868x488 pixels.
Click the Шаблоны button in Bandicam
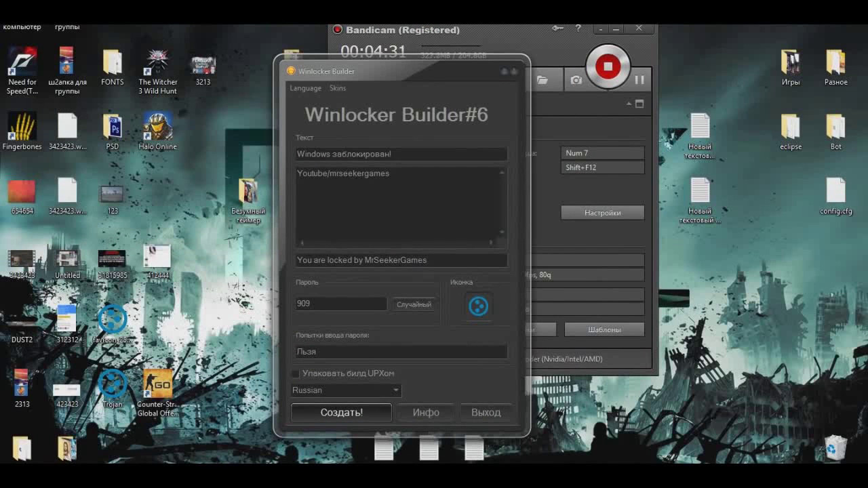[x=604, y=329]
